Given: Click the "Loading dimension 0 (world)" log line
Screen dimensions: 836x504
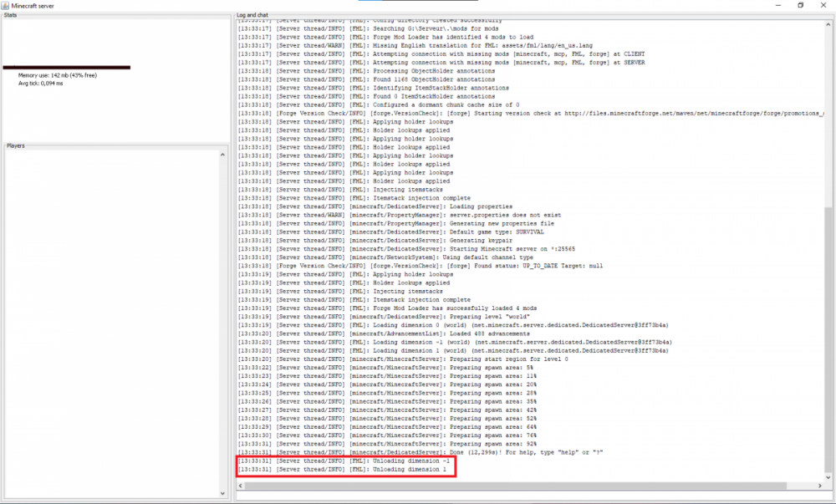Looking at the screenshot, I should [453, 325].
